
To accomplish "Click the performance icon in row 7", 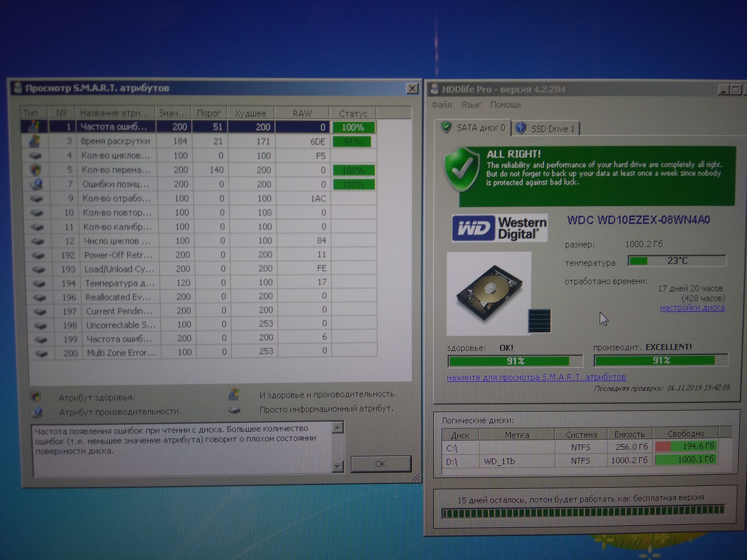I will [36, 184].
